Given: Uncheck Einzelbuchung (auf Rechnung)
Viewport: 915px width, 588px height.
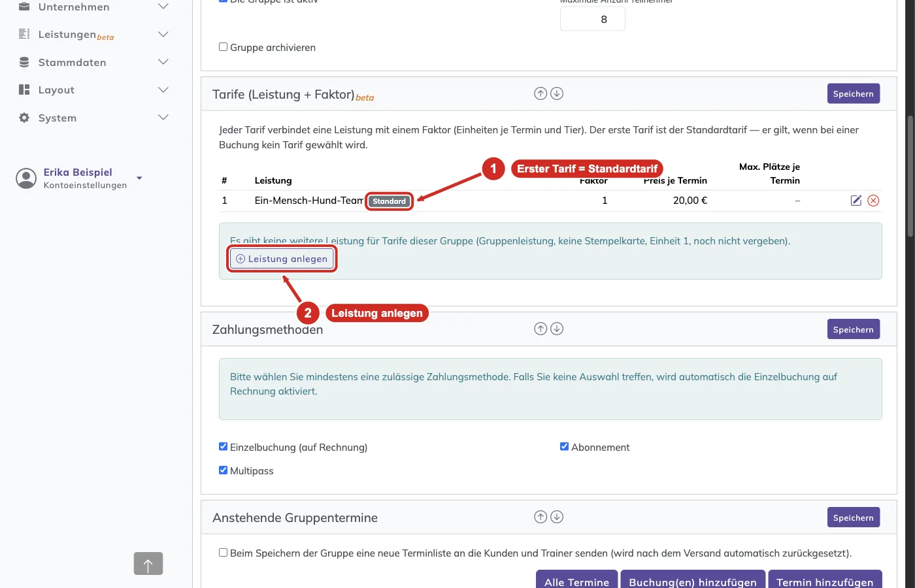Looking at the screenshot, I should click(x=224, y=447).
